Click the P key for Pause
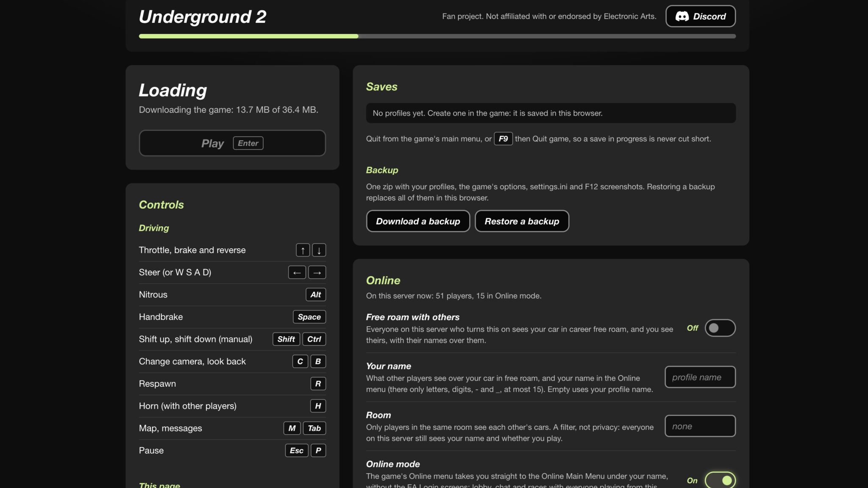868x488 pixels. click(318, 450)
